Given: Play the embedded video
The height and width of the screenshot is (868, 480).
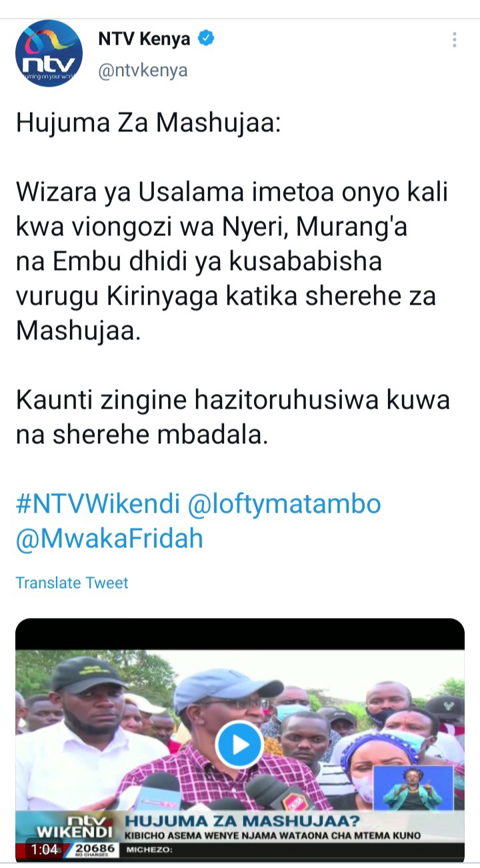Looking at the screenshot, I should (239, 745).
